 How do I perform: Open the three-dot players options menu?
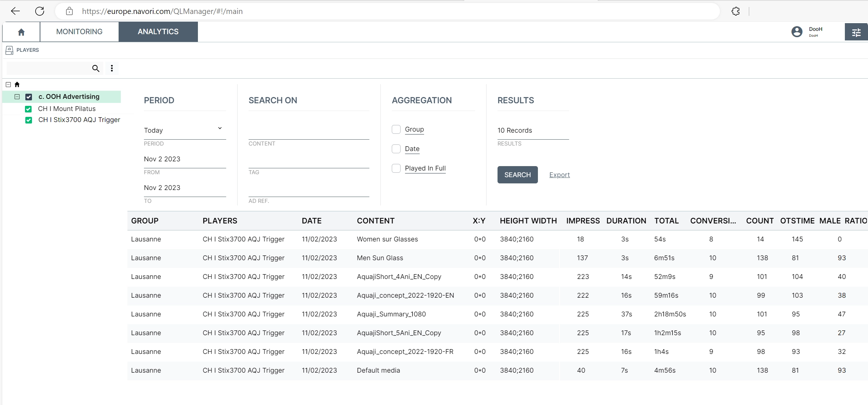(112, 68)
